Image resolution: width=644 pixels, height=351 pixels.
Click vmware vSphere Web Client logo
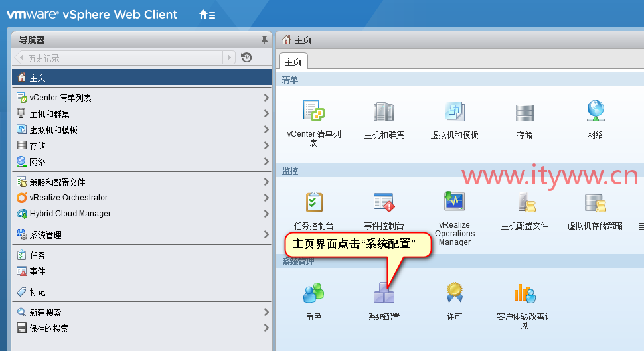92,15
